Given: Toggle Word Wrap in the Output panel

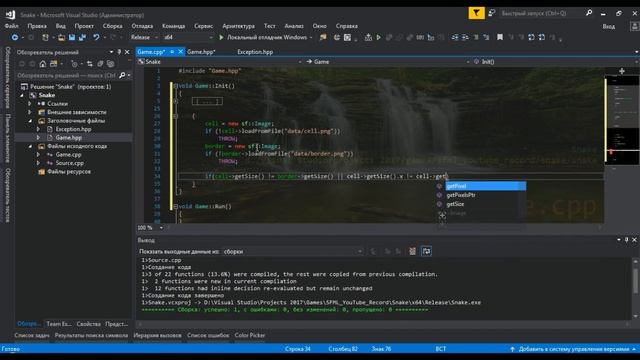Looking at the screenshot, I should [x=426, y=251].
